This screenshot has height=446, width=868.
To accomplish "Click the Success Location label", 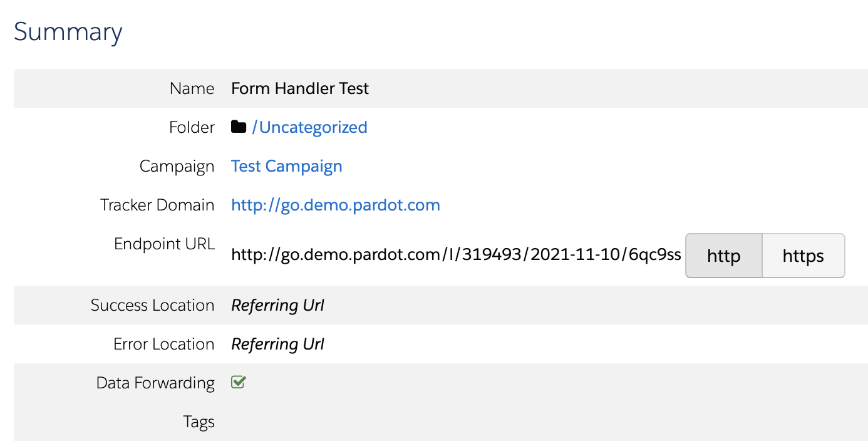I will click(x=152, y=305).
